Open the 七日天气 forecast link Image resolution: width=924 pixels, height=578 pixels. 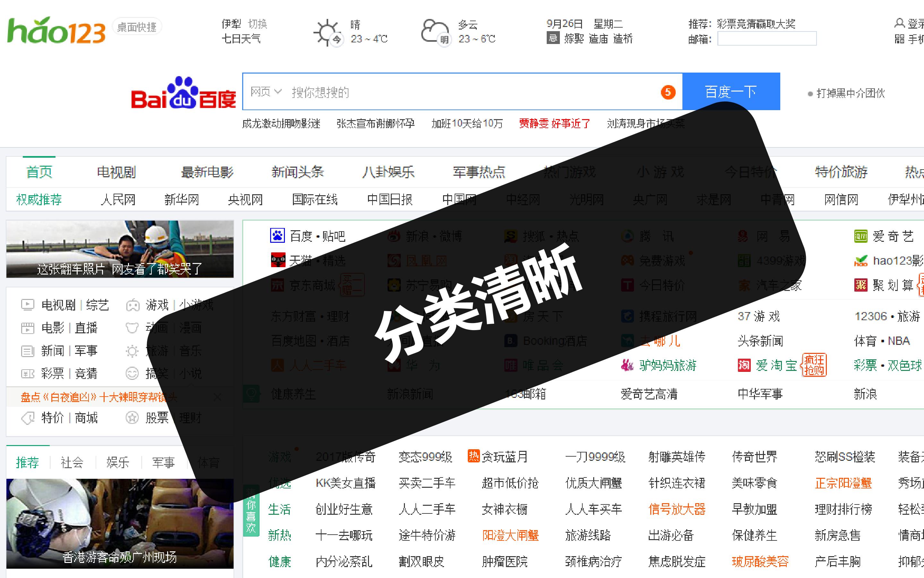(241, 39)
